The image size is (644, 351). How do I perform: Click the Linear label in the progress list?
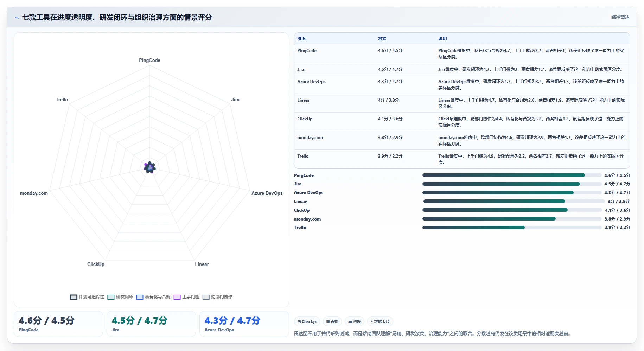(x=300, y=202)
